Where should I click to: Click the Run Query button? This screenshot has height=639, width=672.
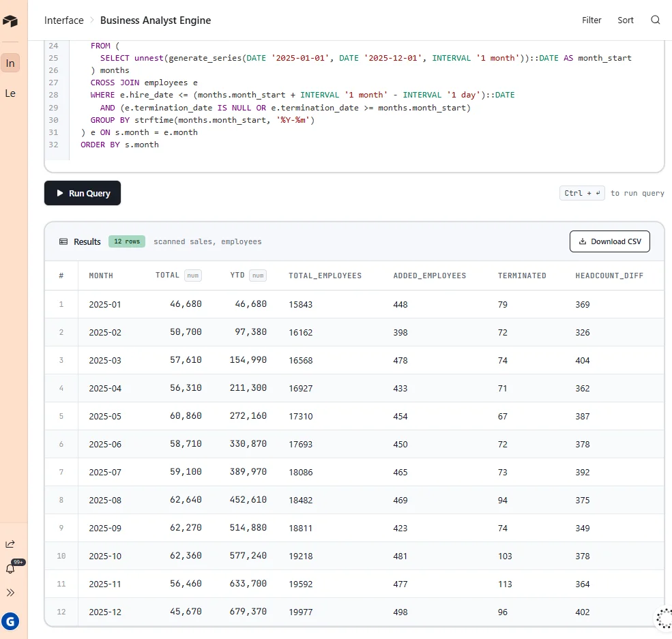click(83, 193)
